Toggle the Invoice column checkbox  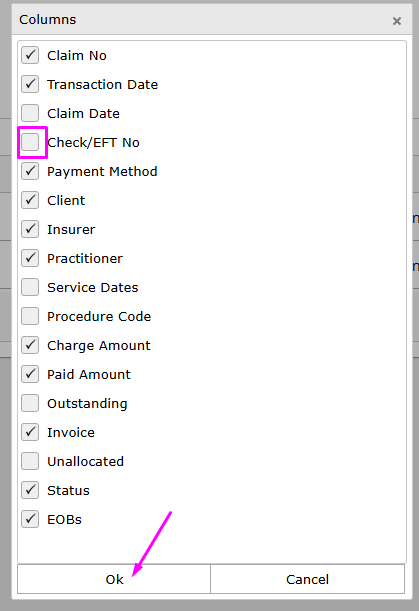[x=30, y=432]
